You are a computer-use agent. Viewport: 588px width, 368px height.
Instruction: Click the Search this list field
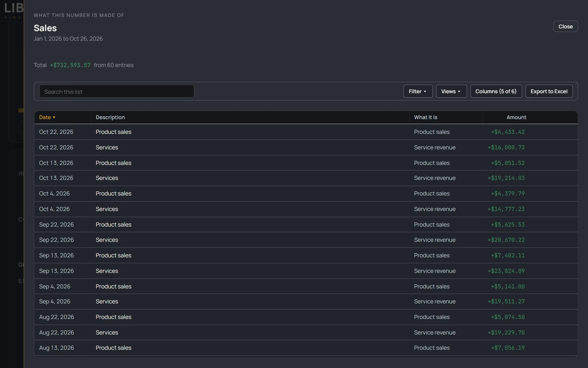117,91
